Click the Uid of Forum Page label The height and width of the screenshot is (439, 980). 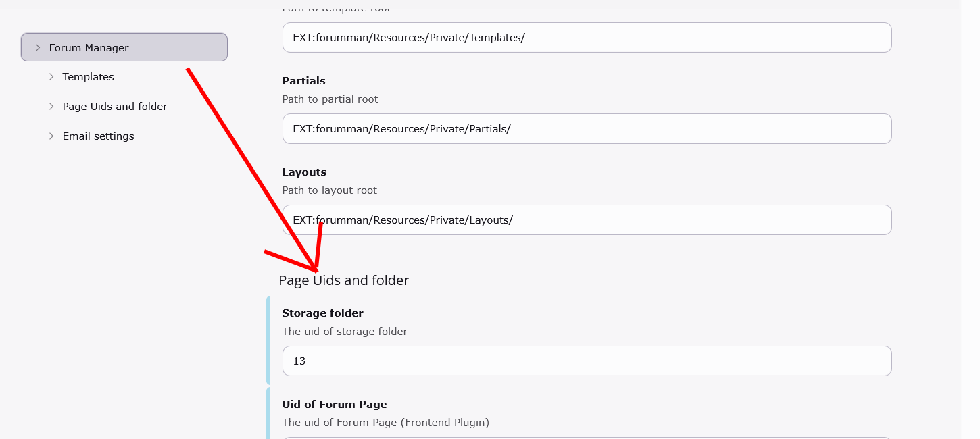click(x=334, y=405)
